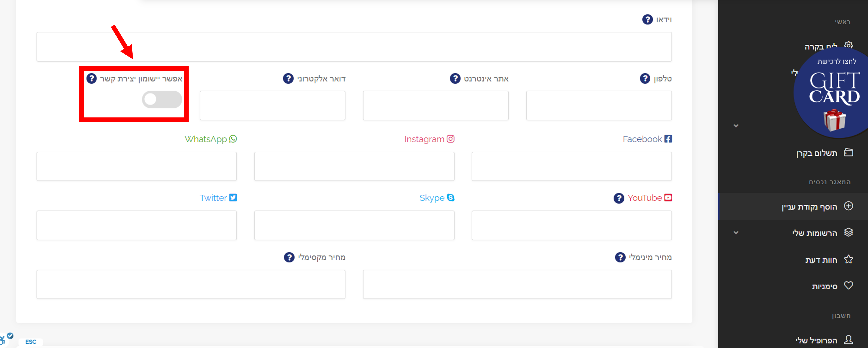Click the help icon beside אתר אינטרנט
868x348 pixels.
pos(455,79)
